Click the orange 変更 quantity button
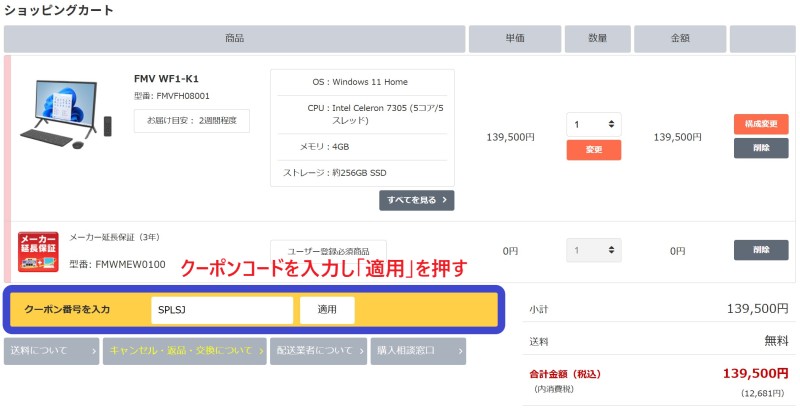This screenshot has width=800, height=410. point(594,150)
